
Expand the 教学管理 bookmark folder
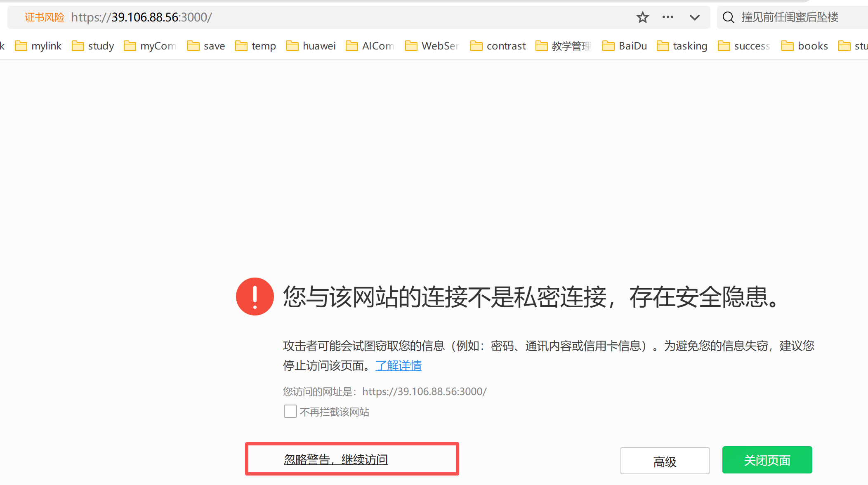tap(564, 46)
